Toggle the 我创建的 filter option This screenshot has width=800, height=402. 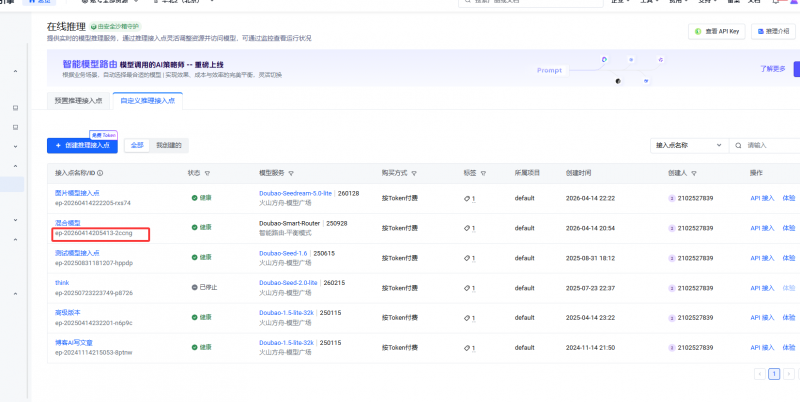tap(169, 145)
